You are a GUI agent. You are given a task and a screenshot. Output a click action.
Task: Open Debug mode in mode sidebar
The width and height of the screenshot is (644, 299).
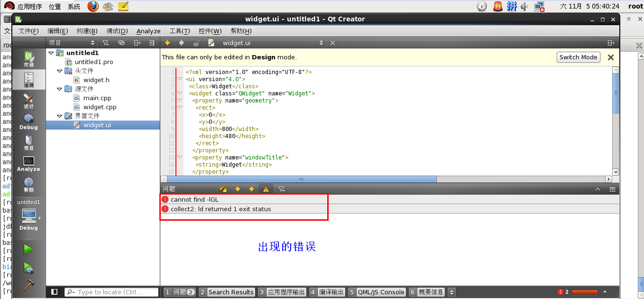[x=28, y=121]
